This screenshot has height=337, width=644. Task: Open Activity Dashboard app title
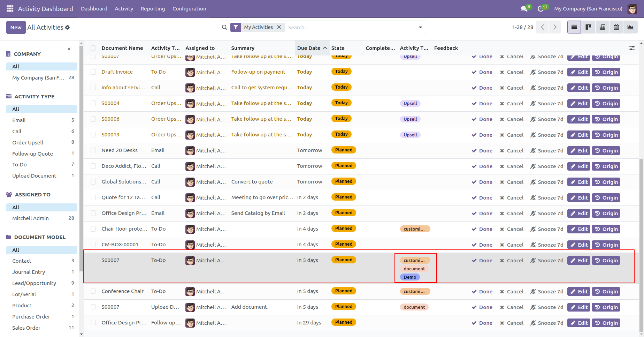pyautogui.click(x=45, y=9)
